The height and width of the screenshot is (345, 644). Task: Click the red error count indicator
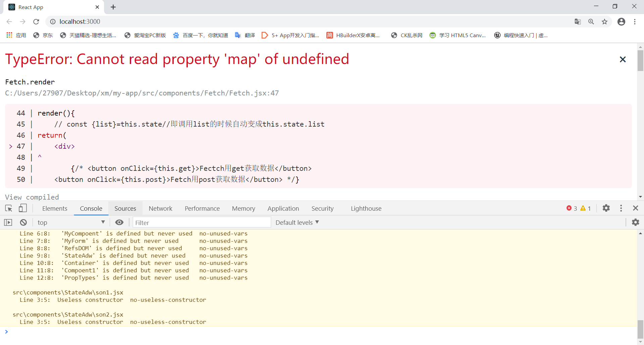coord(572,208)
